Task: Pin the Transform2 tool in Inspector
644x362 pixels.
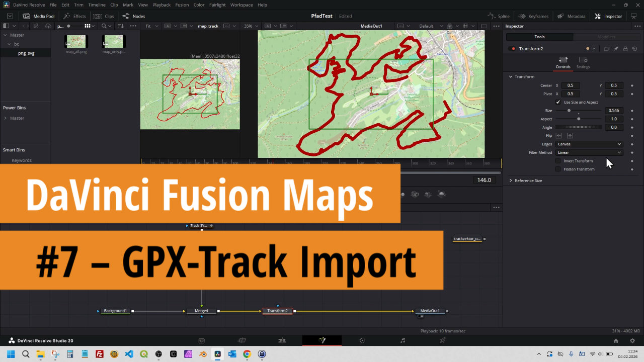Action: [x=616, y=49]
